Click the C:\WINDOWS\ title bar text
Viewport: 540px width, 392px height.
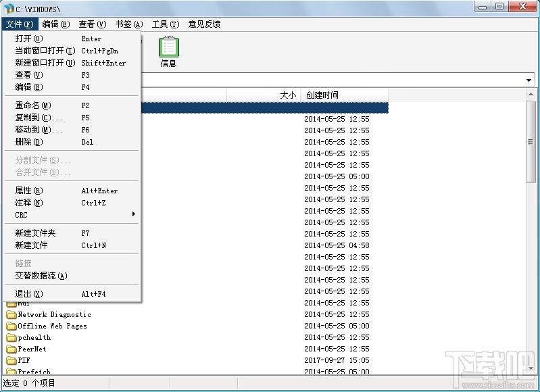click(x=38, y=9)
